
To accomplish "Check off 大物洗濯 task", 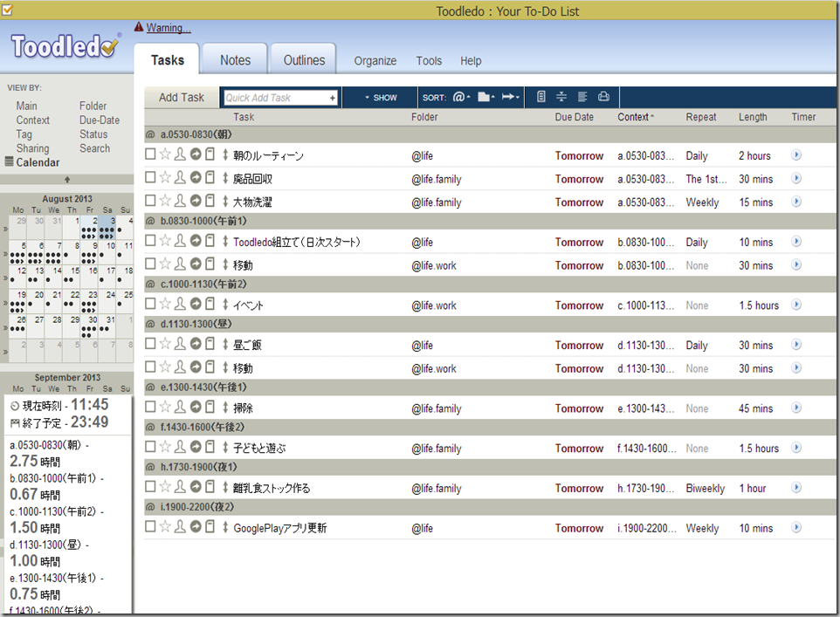I will click(x=150, y=201).
